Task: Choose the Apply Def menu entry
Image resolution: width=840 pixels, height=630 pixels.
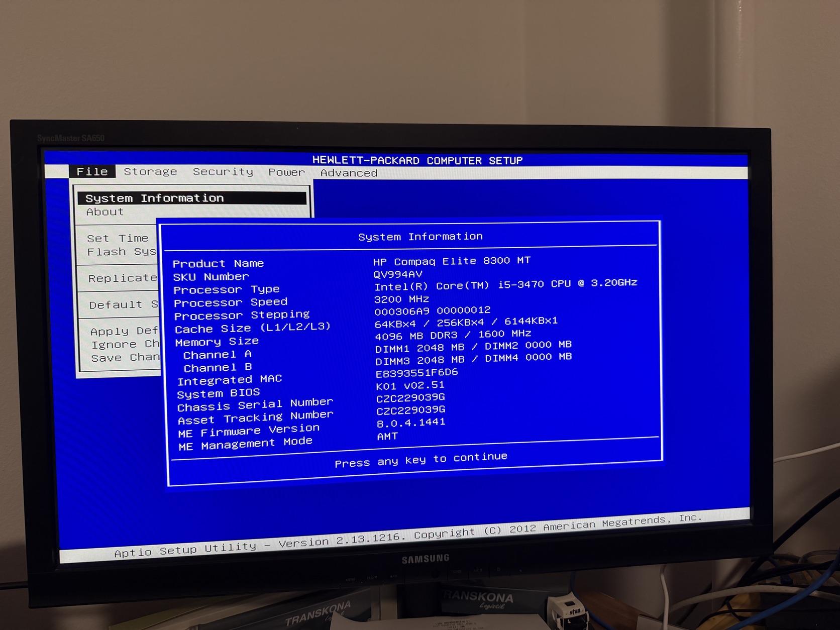Action: [x=125, y=331]
